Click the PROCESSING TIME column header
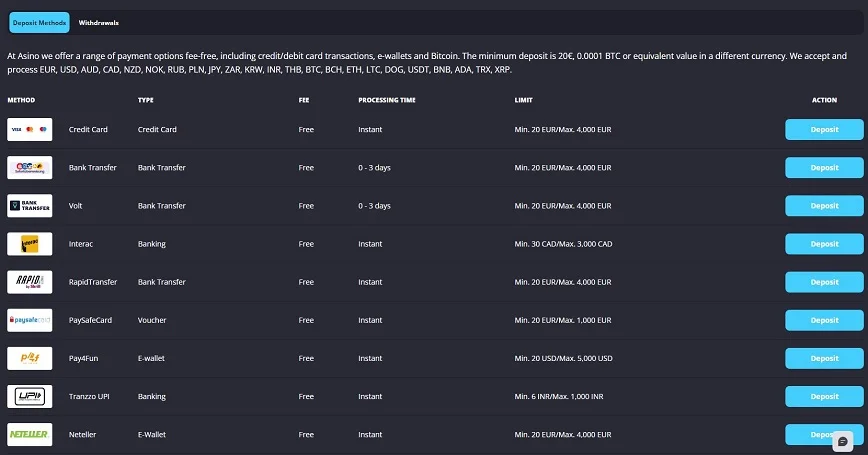Image resolution: width=868 pixels, height=455 pixels. click(386, 100)
